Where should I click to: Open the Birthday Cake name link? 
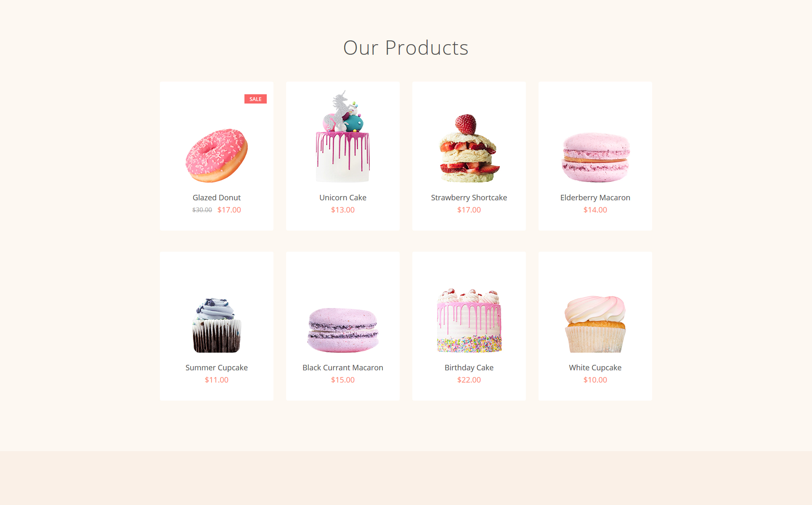click(469, 367)
